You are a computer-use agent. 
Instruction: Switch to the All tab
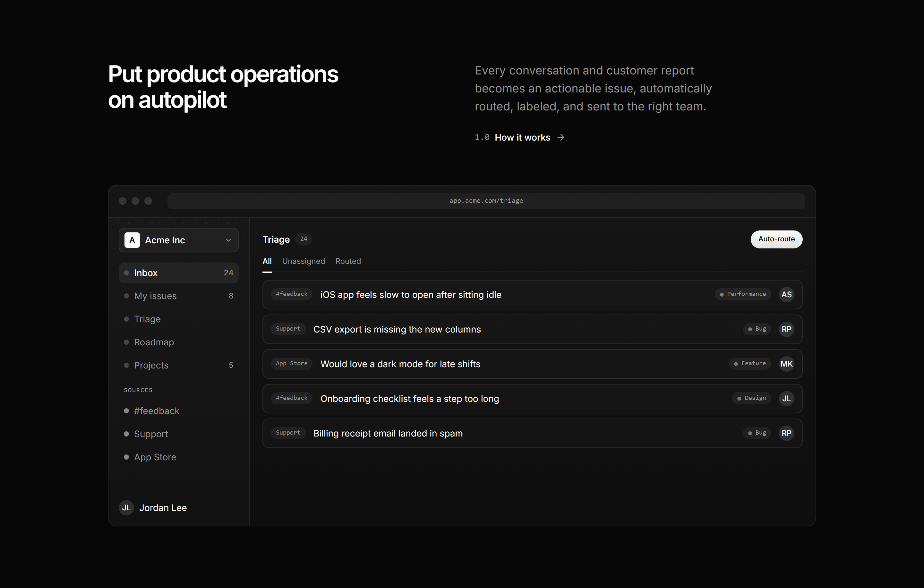click(267, 261)
